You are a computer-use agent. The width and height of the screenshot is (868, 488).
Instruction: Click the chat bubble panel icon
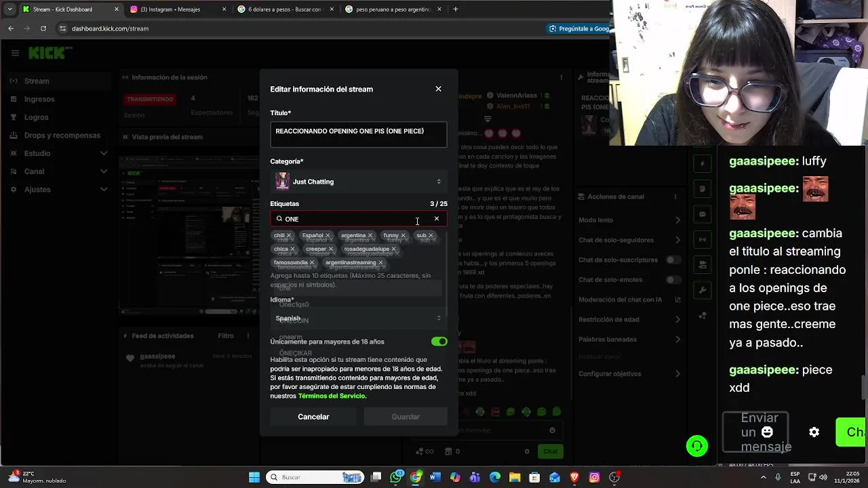[x=703, y=214]
